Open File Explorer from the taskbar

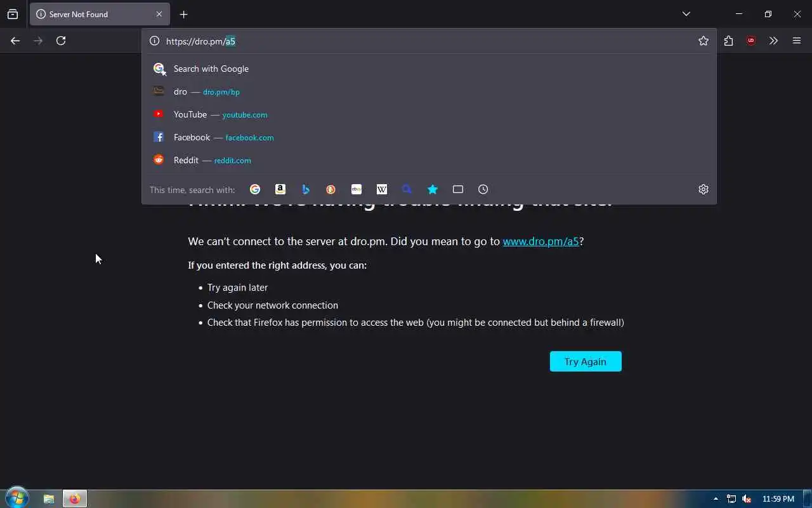point(49,499)
